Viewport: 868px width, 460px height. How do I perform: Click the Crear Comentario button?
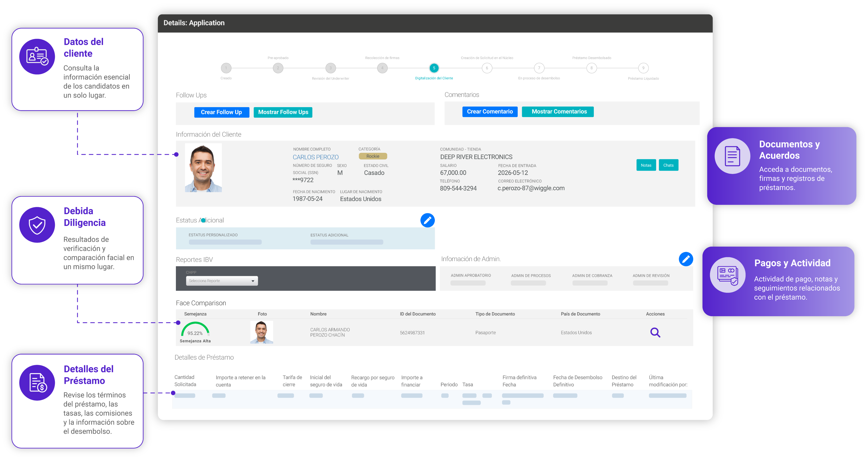pos(490,111)
